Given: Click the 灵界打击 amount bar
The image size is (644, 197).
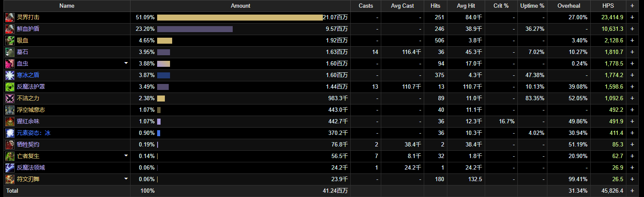Looking at the screenshot, I should point(240,18).
